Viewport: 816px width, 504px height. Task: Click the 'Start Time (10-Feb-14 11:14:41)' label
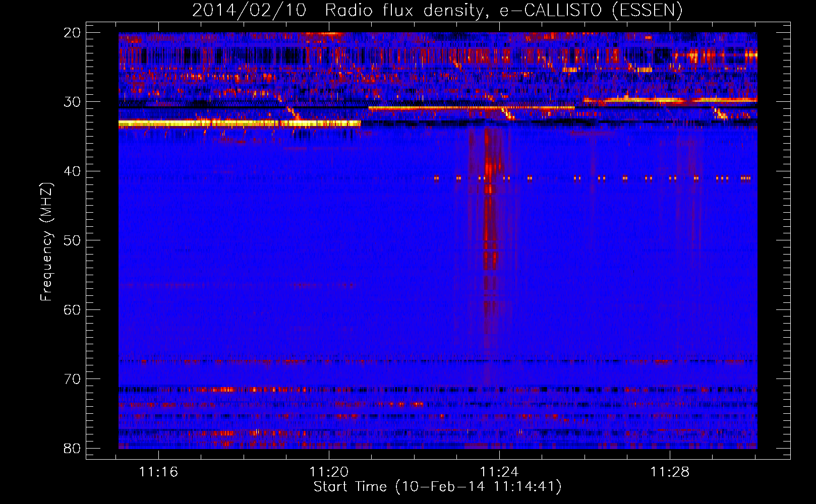pos(437,487)
